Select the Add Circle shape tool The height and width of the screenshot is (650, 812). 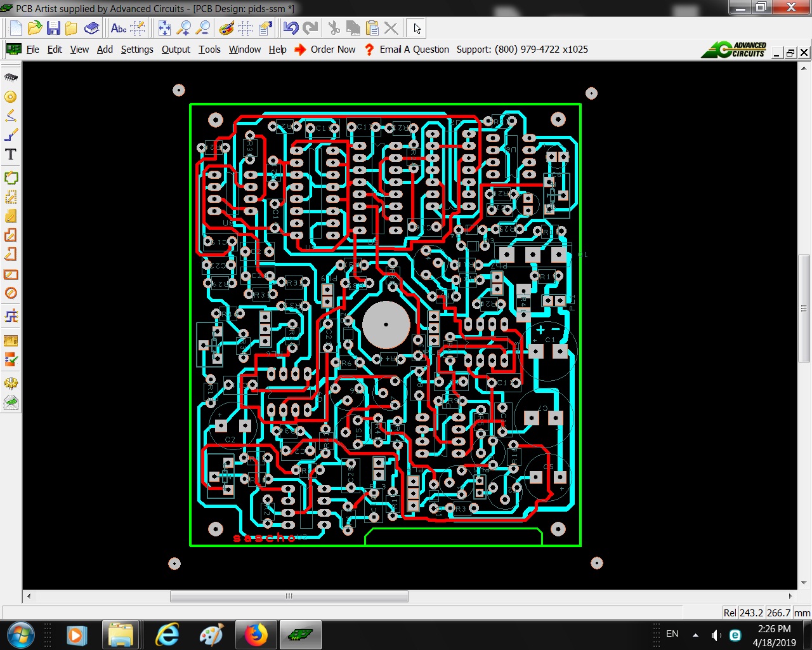(11, 293)
